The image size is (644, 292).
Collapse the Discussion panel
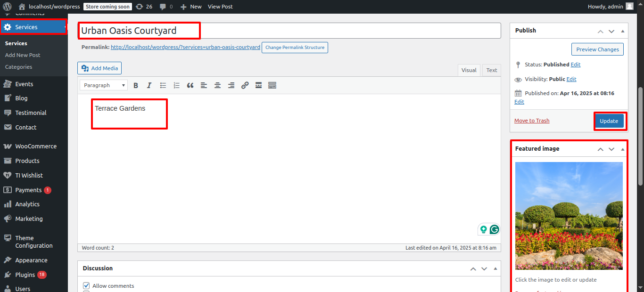pyautogui.click(x=495, y=268)
